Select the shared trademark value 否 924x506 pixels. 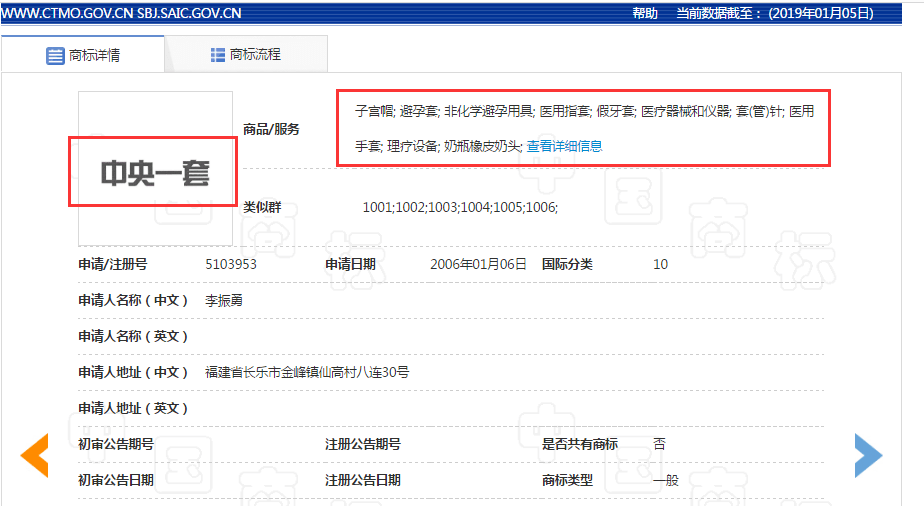click(659, 444)
